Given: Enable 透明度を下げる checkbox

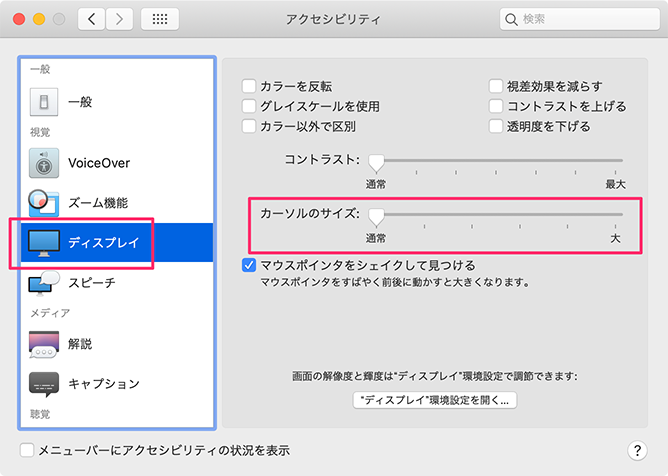Looking at the screenshot, I should point(495,126).
